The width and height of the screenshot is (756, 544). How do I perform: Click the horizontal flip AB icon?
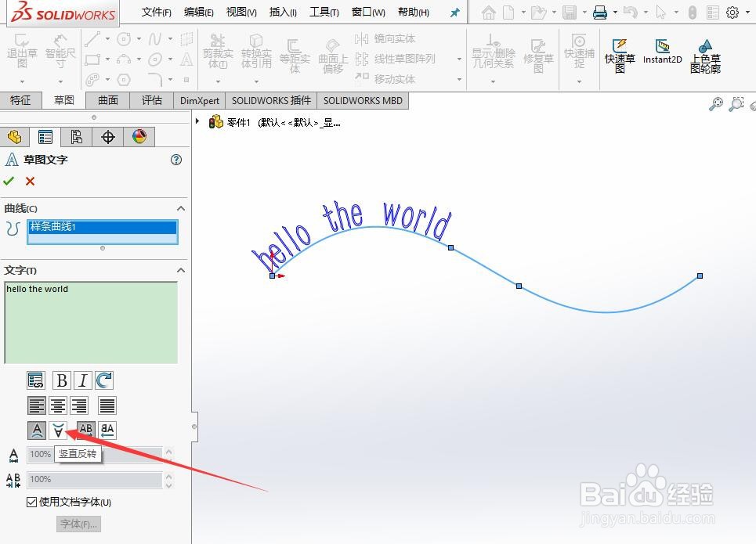[86, 430]
